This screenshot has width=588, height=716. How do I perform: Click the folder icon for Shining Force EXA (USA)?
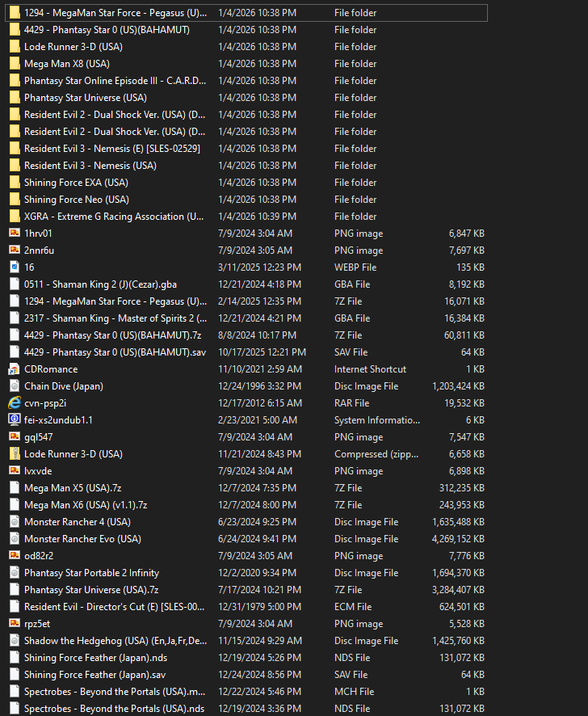(15, 182)
